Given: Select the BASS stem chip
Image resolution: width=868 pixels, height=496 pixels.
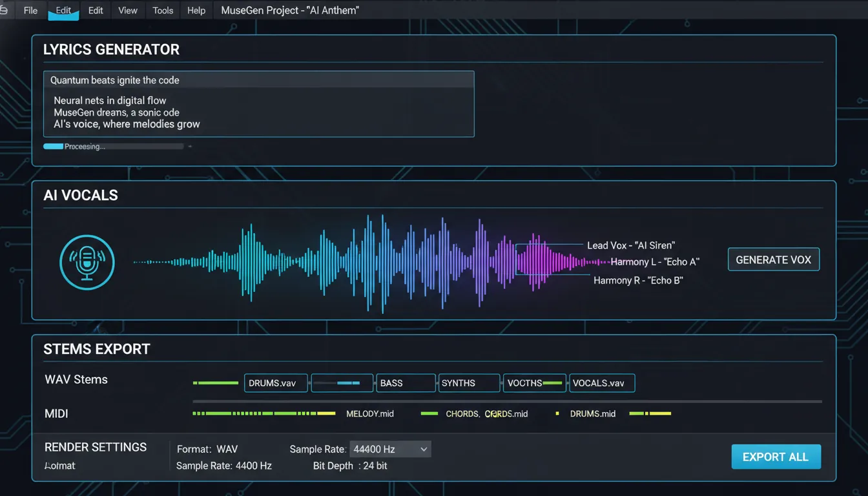Looking at the screenshot, I should [x=406, y=383].
